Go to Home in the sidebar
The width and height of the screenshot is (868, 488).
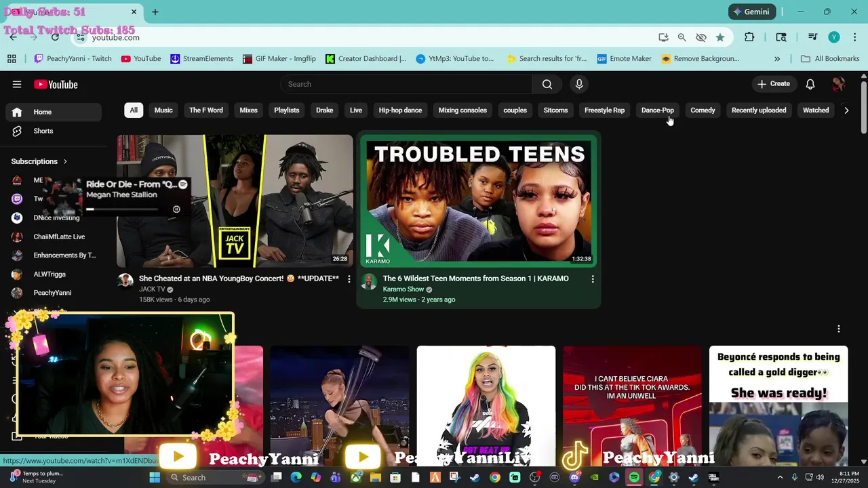[54, 112]
